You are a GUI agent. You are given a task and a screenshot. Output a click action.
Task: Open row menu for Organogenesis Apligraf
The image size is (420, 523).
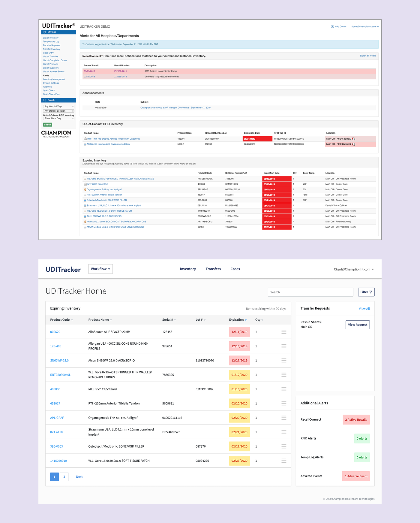(x=284, y=418)
